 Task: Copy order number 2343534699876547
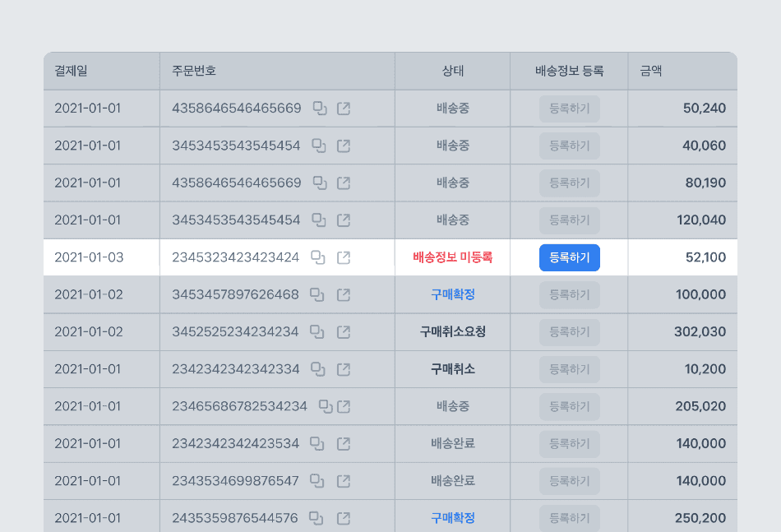click(317, 481)
